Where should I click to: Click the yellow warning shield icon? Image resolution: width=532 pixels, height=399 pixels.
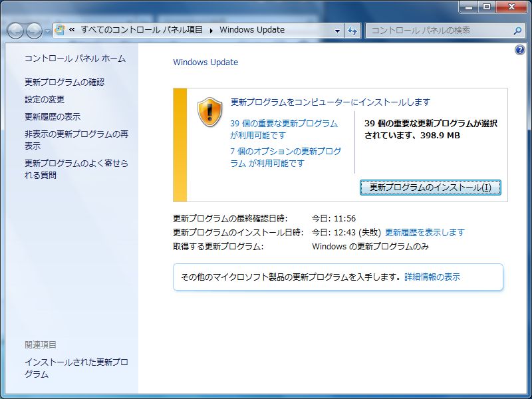pos(209,112)
